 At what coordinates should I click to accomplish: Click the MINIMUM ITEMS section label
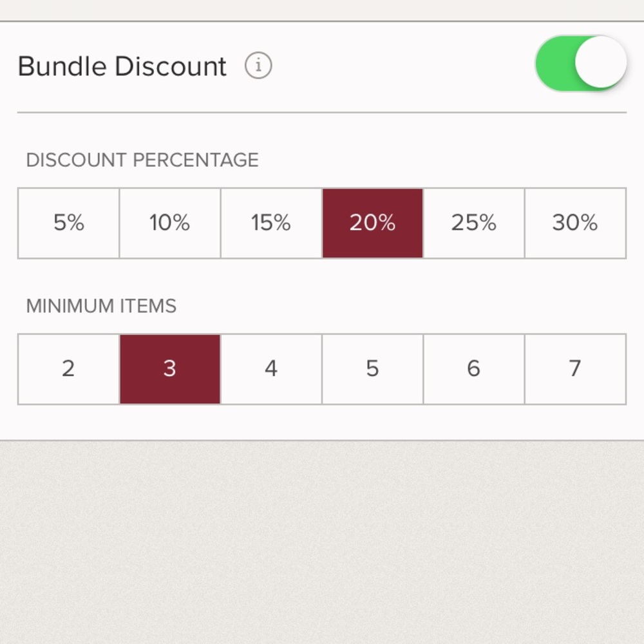100,307
